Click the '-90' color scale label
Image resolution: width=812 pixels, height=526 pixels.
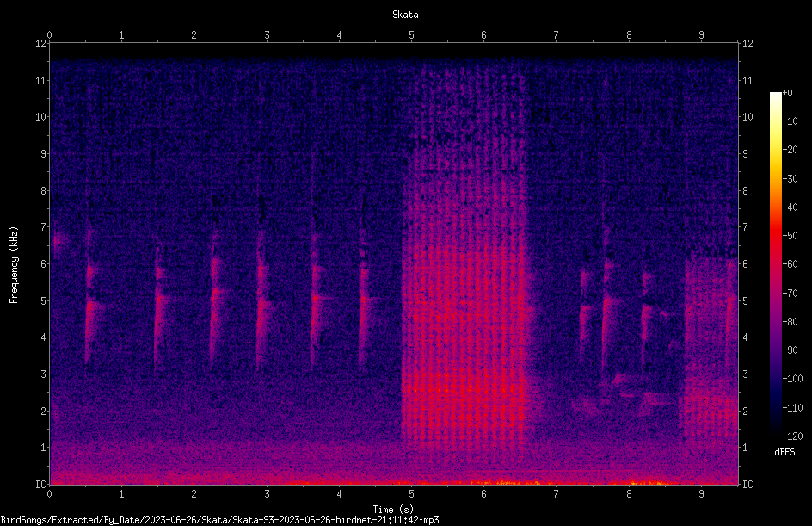point(790,350)
